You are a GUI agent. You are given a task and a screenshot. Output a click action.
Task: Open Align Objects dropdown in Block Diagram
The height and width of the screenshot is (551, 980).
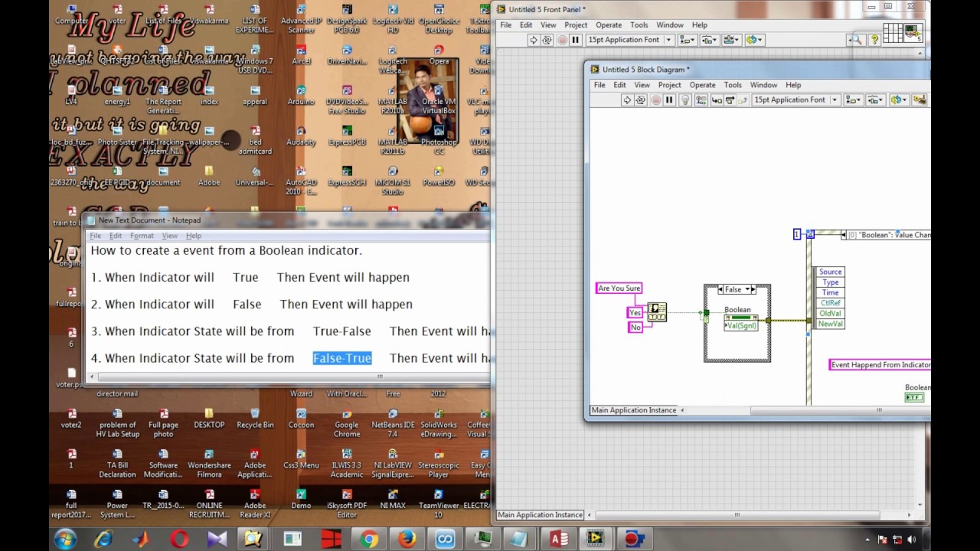coord(853,100)
